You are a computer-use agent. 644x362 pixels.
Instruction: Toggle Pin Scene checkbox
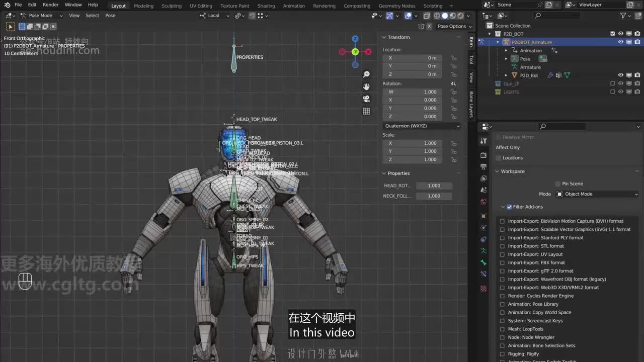pos(557,184)
